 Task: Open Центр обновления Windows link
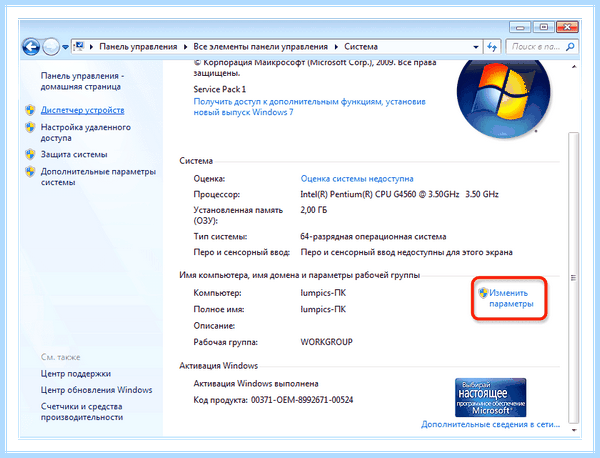click(x=96, y=390)
